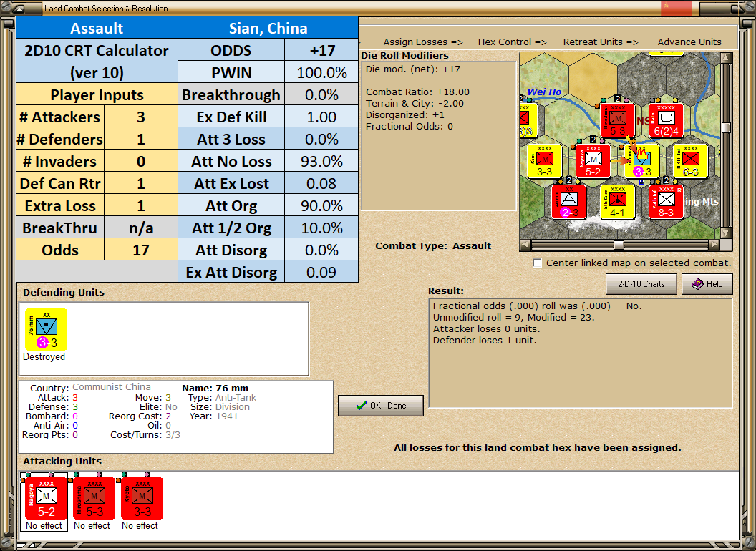
Task: Open the Assign Losses step
Action: pos(423,42)
